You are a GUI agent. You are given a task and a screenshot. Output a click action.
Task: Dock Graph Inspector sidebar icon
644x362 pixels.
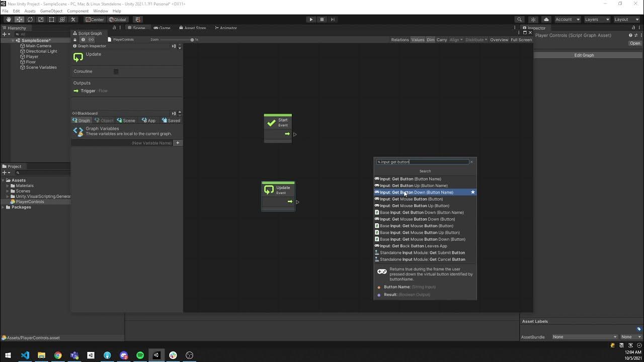click(x=174, y=46)
